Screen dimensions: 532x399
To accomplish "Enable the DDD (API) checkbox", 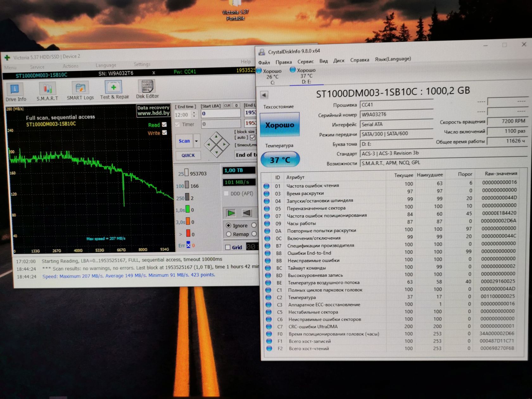I will [x=226, y=193].
